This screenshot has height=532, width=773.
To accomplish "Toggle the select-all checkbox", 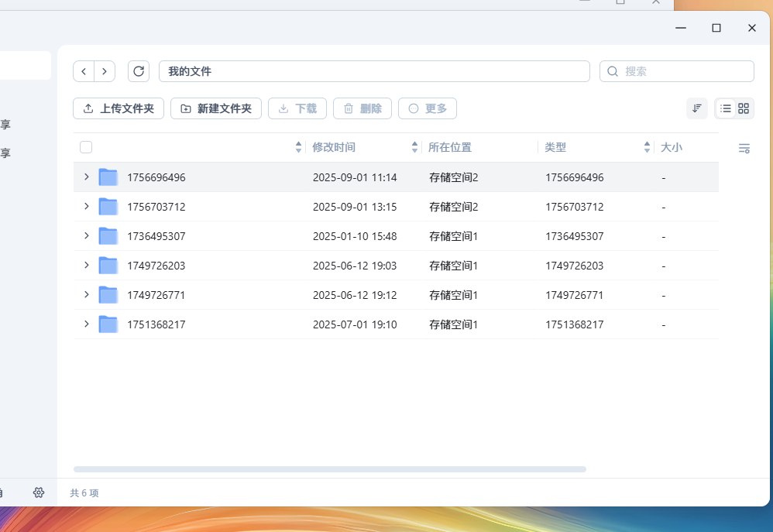I will 86,147.
